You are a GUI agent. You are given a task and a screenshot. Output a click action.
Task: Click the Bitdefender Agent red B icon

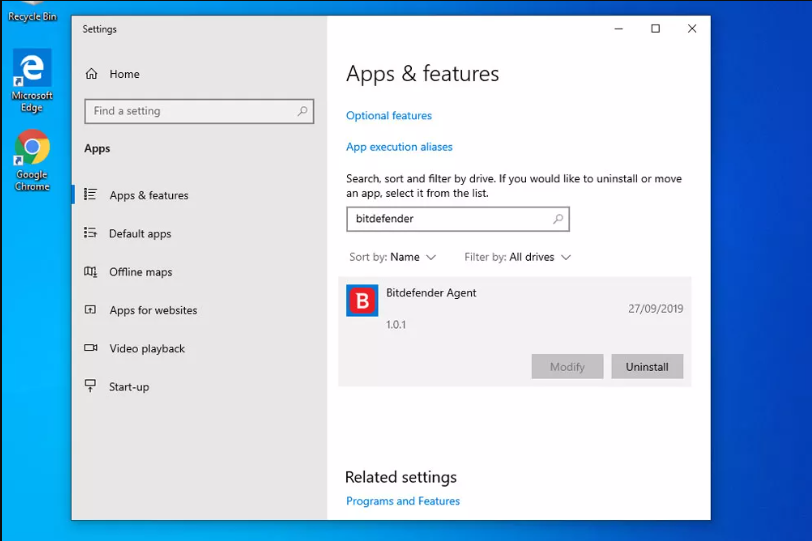click(362, 300)
